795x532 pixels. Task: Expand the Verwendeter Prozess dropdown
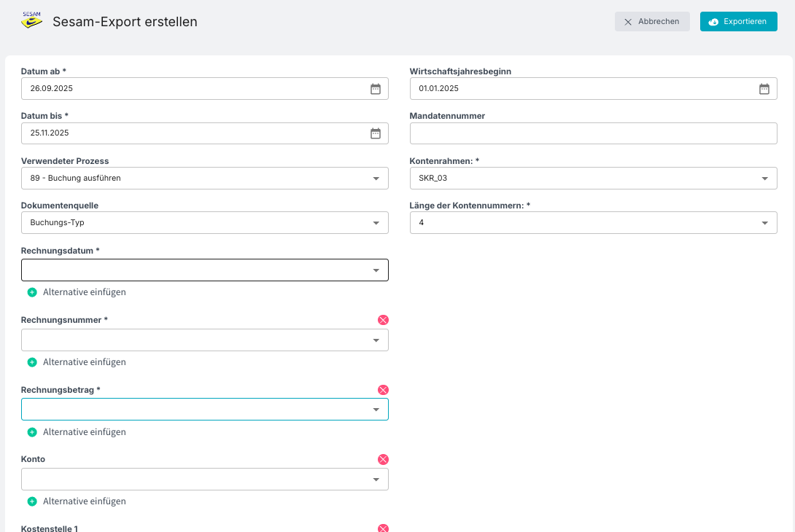pyautogui.click(x=376, y=179)
